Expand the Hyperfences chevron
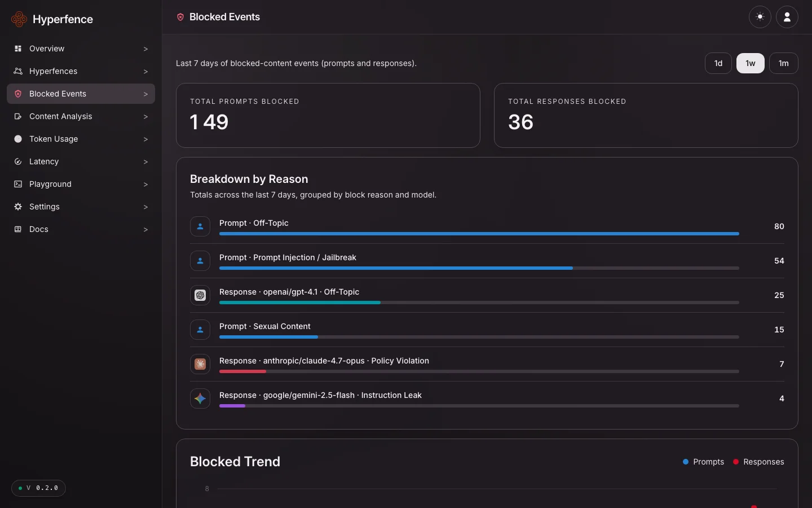812x508 pixels. click(x=145, y=72)
